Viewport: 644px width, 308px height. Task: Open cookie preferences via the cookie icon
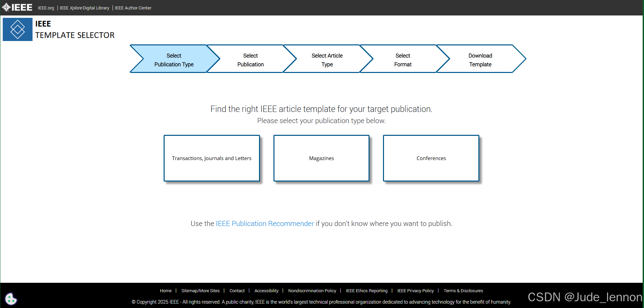click(11, 299)
